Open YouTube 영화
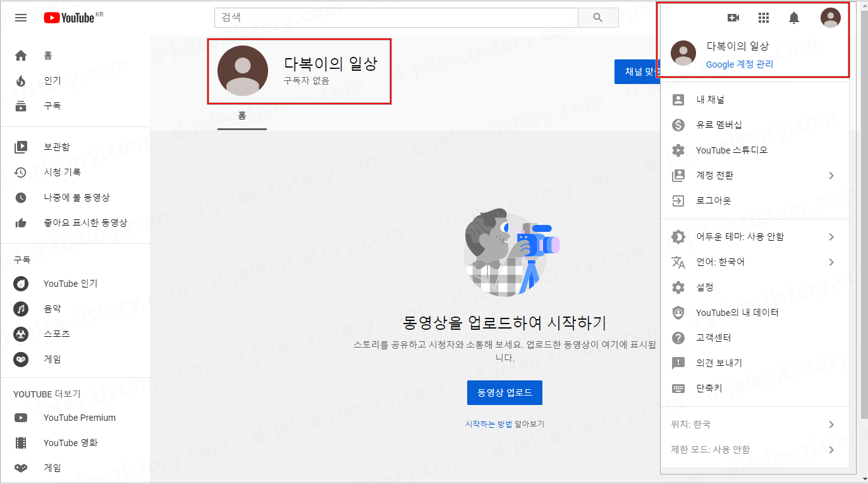Screen dimensions: 868x484 75,443
